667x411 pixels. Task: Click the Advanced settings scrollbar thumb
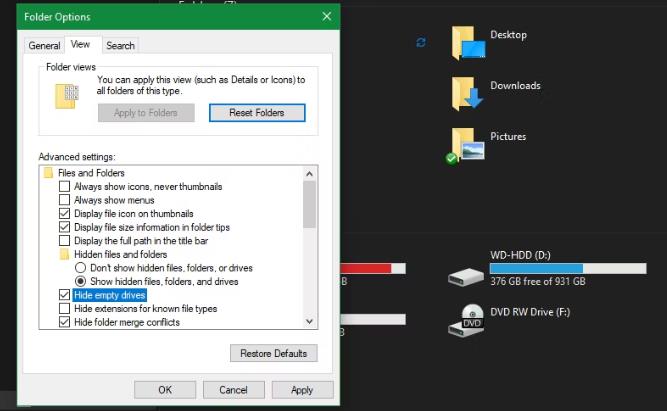(x=309, y=205)
